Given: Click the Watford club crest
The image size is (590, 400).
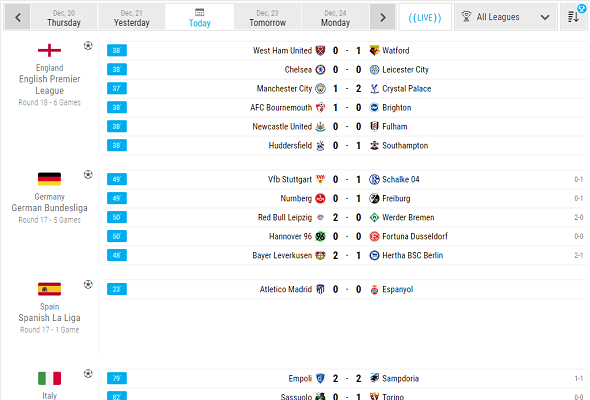Looking at the screenshot, I should [374, 50].
